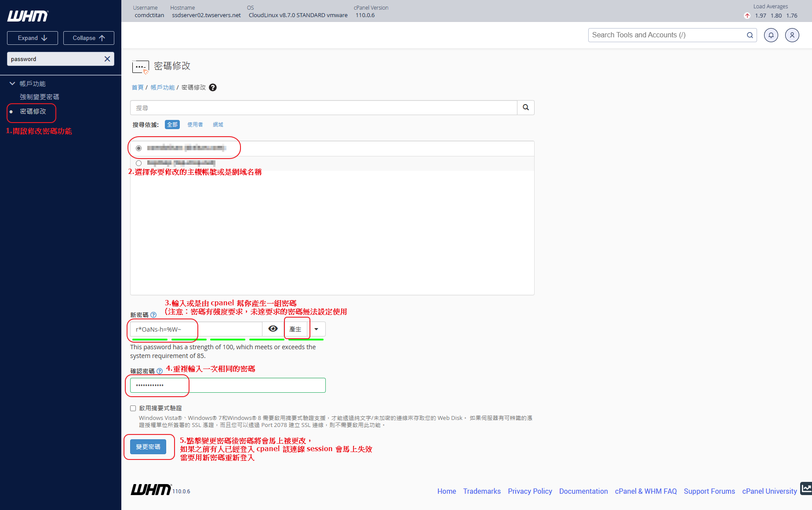Click the notifications bell icon
The width and height of the screenshot is (812, 510).
pyautogui.click(x=771, y=35)
